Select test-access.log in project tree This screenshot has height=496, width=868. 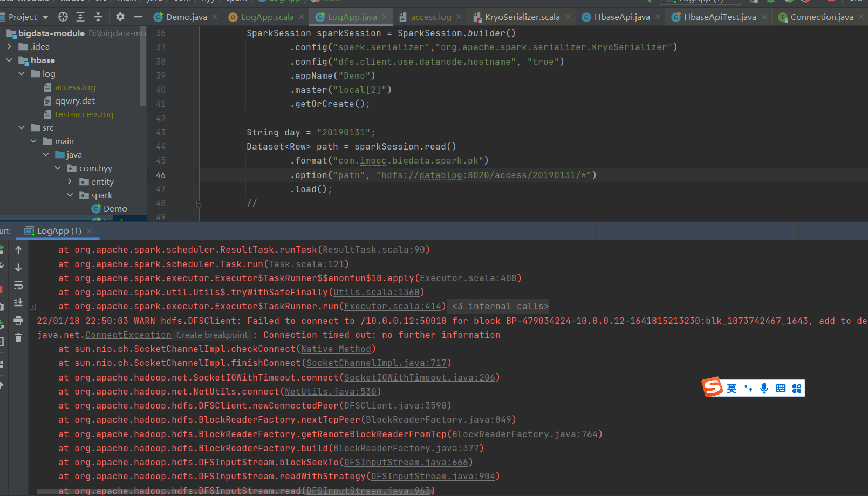pos(84,114)
